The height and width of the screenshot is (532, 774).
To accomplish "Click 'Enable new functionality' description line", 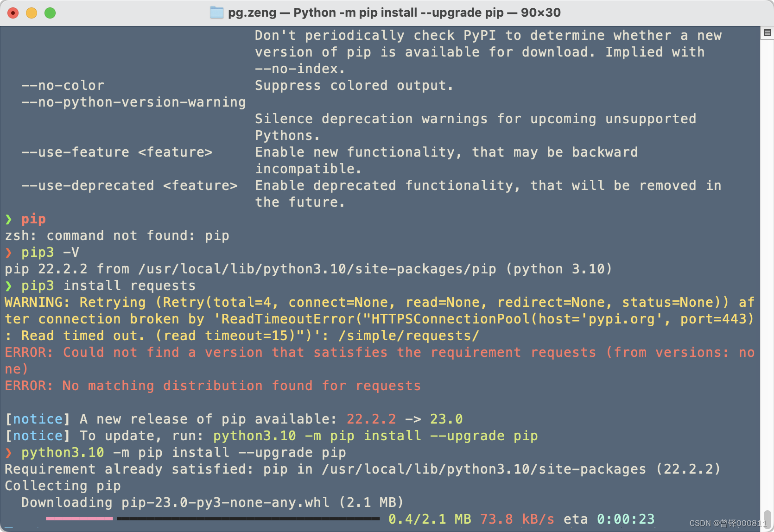I will point(446,152).
